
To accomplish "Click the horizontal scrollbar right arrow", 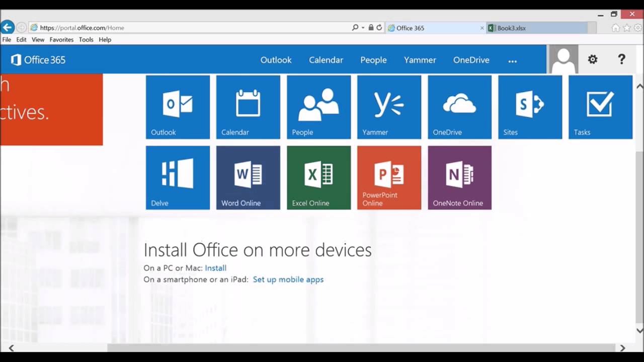I will 622,348.
